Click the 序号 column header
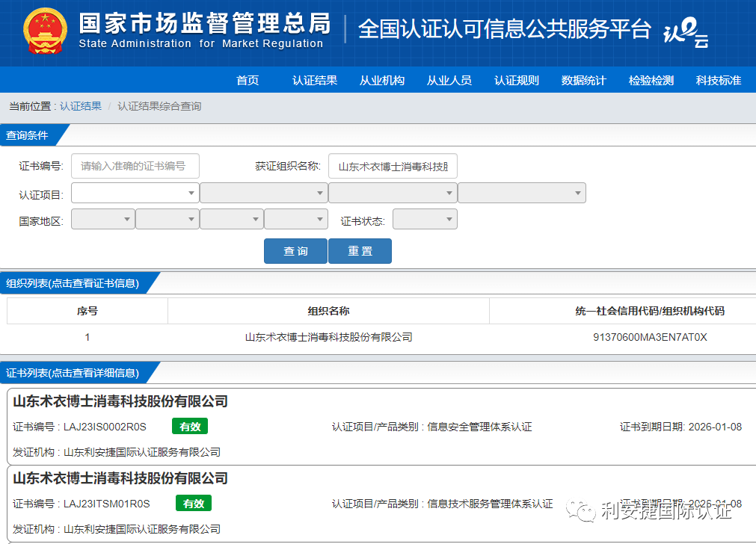Screen dimensions: 756x544 pyautogui.click(x=87, y=311)
